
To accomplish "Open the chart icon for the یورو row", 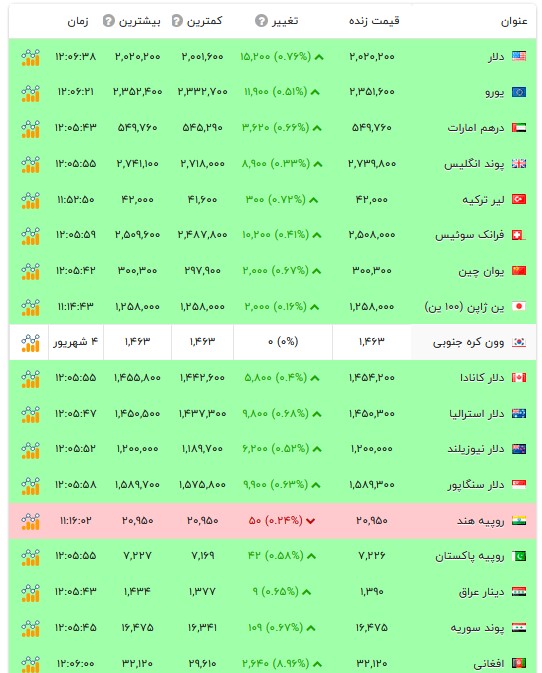I will point(30,93).
